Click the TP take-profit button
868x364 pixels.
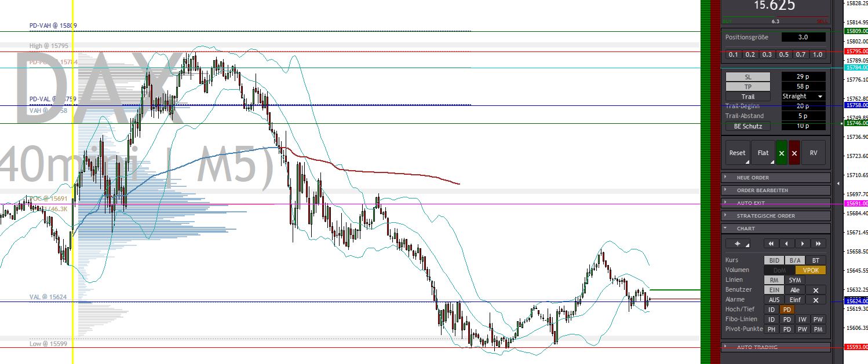tap(748, 87)
